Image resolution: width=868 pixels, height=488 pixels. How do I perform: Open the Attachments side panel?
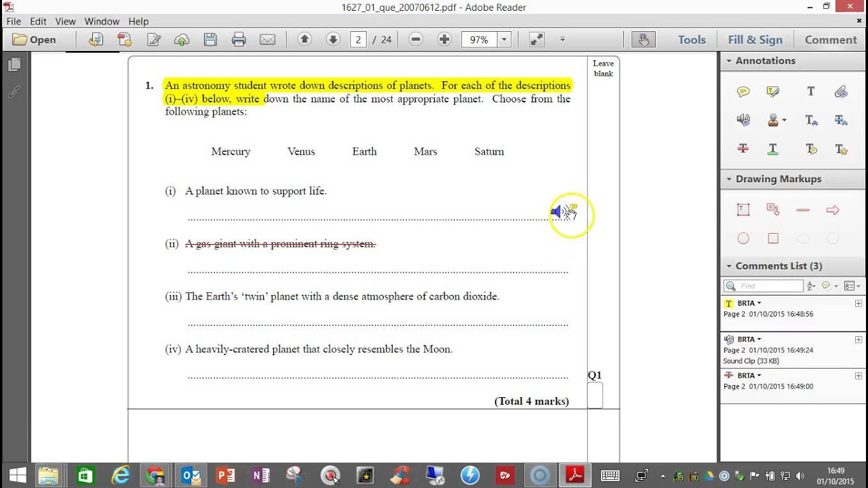(x=14, y=91)
